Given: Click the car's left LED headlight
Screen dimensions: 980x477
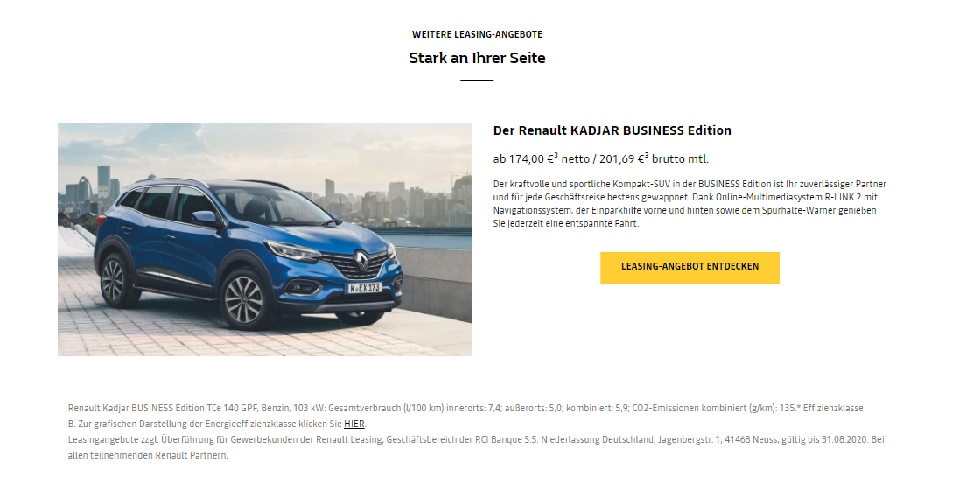Looking at the screenshot, I should [292, 251].
